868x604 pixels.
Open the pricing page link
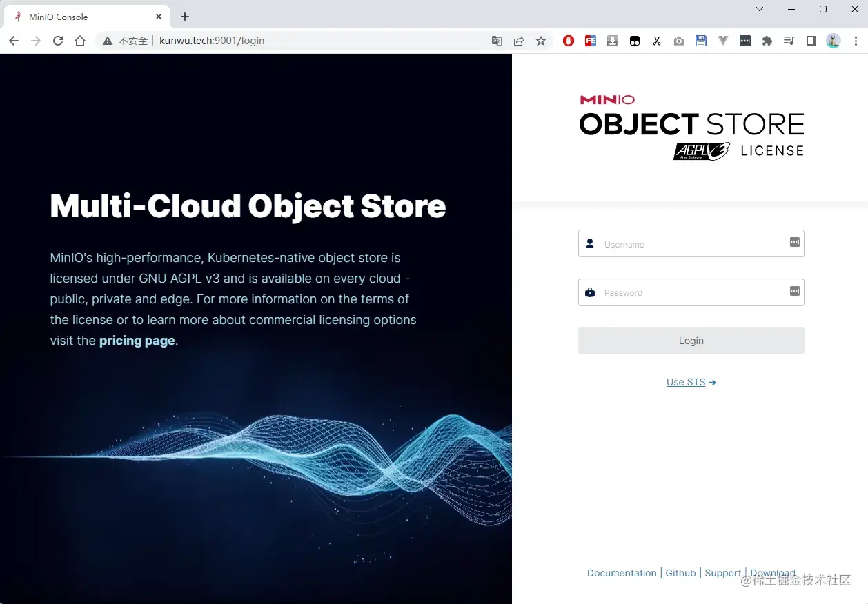pyautogui.click(x=137, y=341)
